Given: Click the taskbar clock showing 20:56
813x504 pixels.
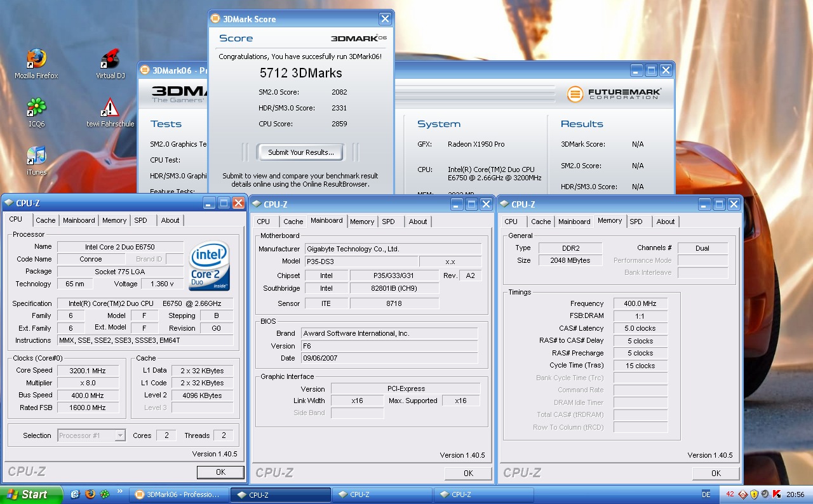Looking at the screenshot, I should [795, 494].
